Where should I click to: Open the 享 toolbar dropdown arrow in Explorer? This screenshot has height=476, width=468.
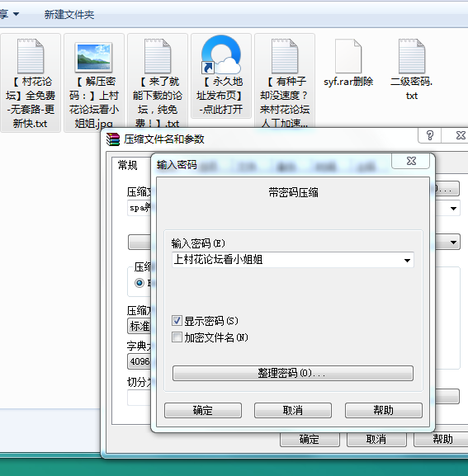17,14
